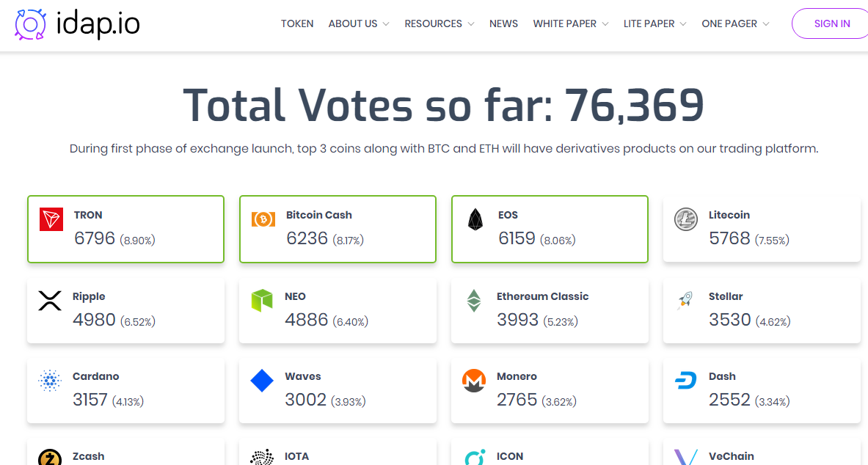Open the Token menu item
Viewport: 868px width, 465px height.
[297, 23]
